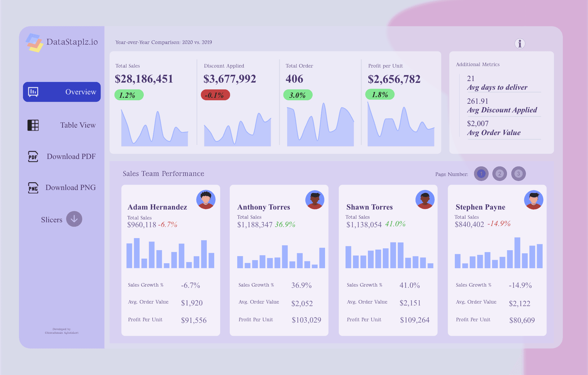Click the Slicers label
This screenshot has width=588, height=375.
coord(52,220)
